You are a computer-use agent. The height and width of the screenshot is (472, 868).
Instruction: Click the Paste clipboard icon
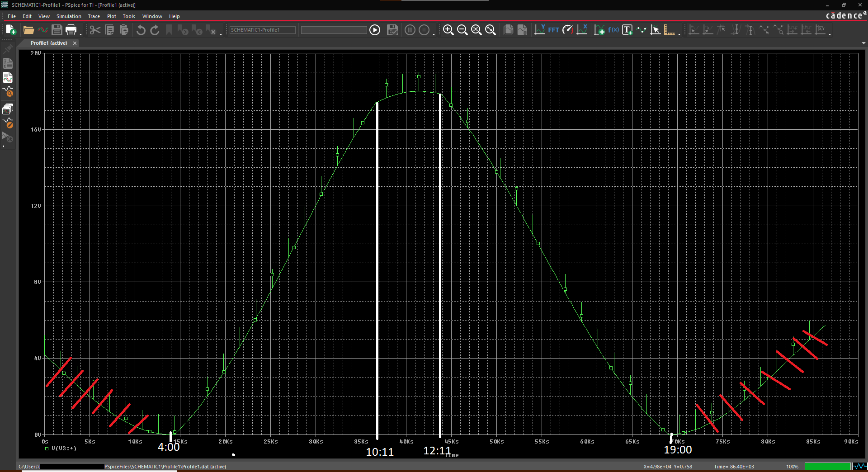pyautogui.click(x=124, y=30)
